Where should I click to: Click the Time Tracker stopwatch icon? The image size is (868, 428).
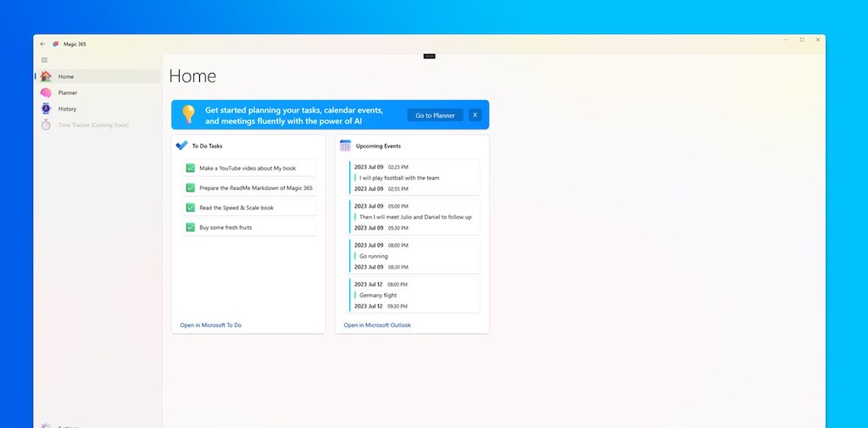click(x=46, y=125)
